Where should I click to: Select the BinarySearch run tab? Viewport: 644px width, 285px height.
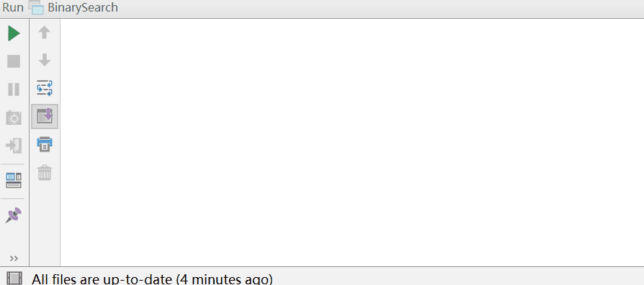pyautogui.click(x=83, y=8)
